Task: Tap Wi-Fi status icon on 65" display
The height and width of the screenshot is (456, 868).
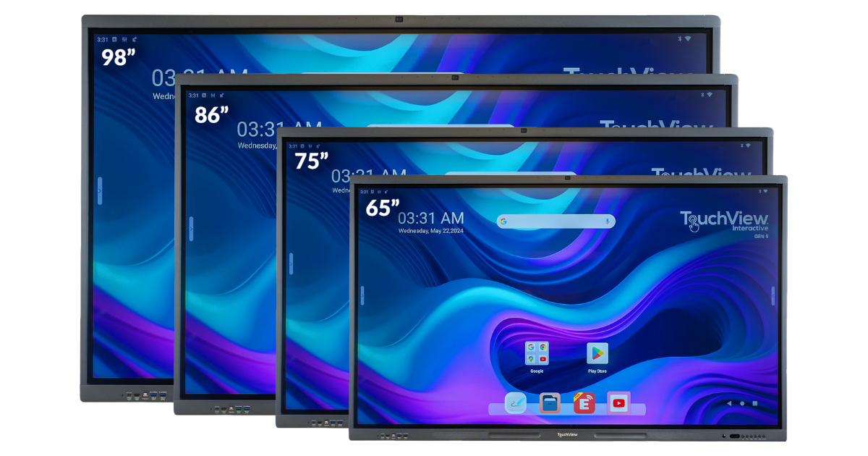Action: (766, 191)
